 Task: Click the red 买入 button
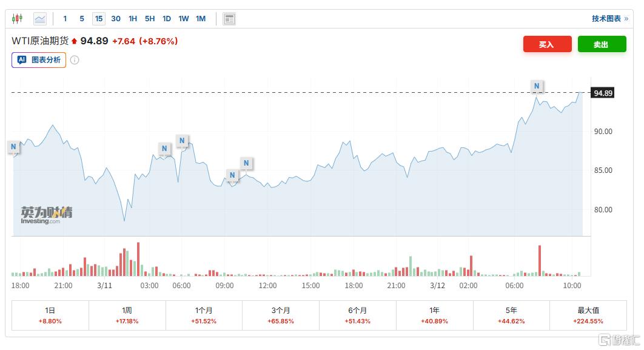coord(547,44)
